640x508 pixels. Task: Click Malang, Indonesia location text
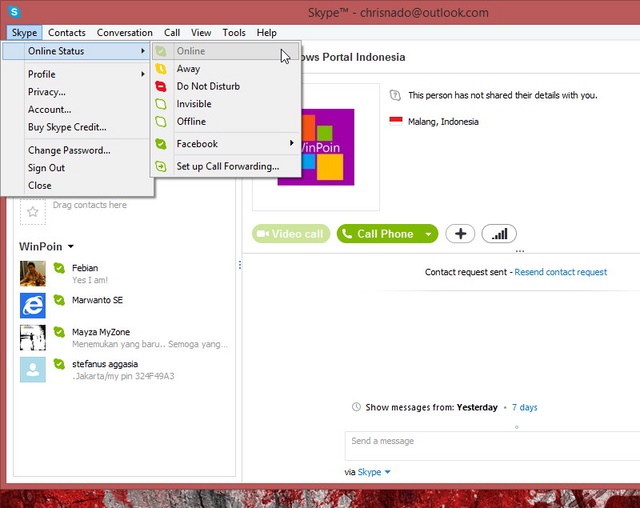[x=443, y=122]
